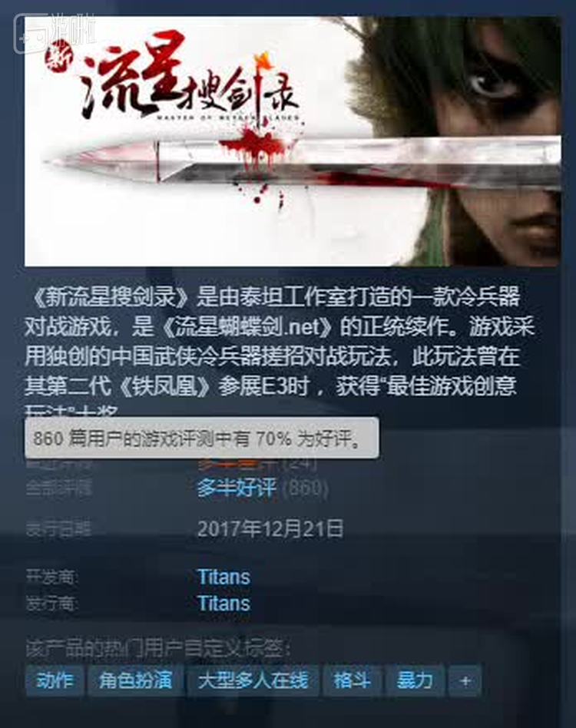Add a tag with plus button

[x=465, y=681]
